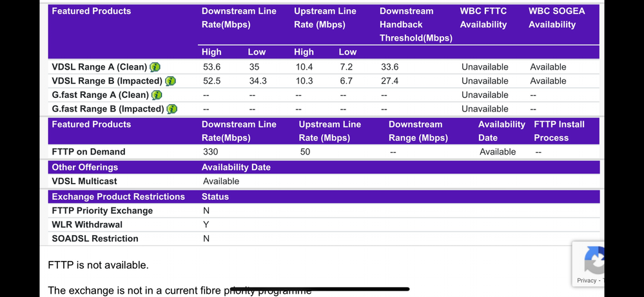
Task: Click the Exchange Product Restrictions header
Action: pyautogui.click(x=118, y=196)
